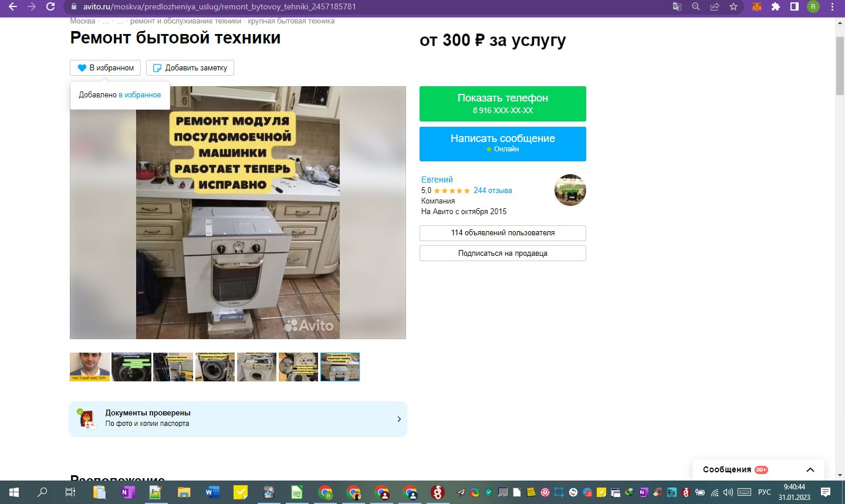Open Task View on taskbar
This screenshot has height=504, width=845.
[70, 492]
